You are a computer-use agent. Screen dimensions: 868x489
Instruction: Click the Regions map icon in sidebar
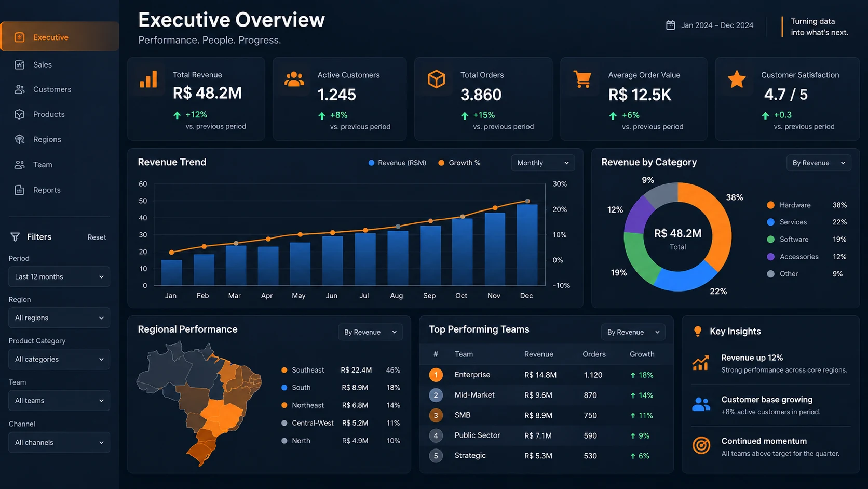(20, 139)
